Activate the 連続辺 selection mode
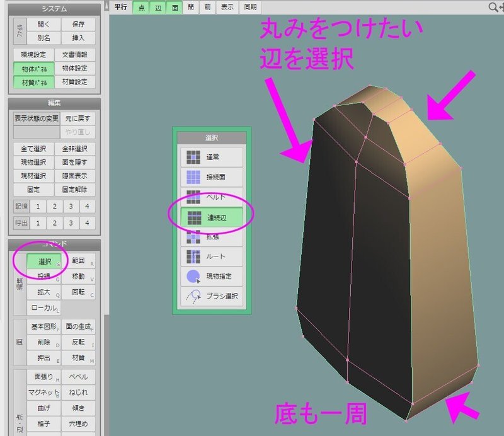This screenshot has height=436, width=504. 212,217
